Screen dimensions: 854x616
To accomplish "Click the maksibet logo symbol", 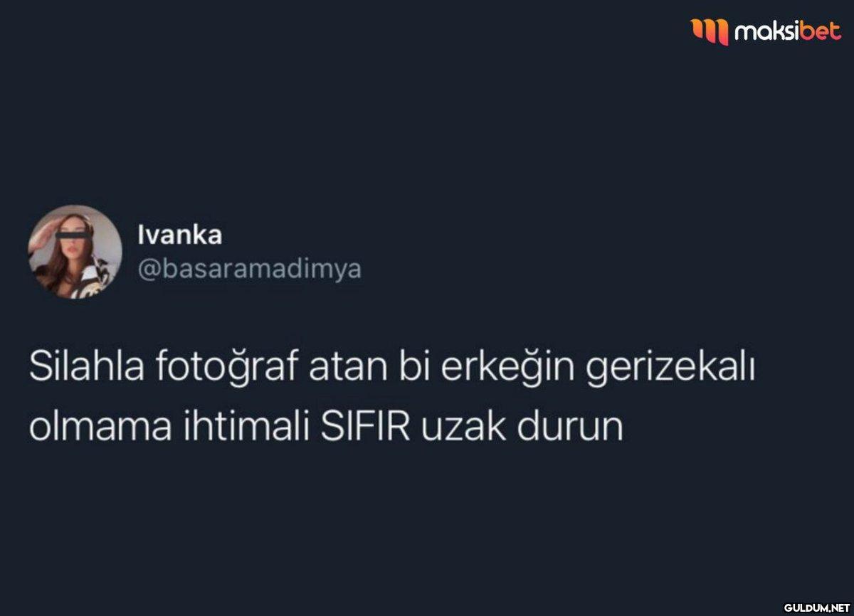I will point(710,31).
